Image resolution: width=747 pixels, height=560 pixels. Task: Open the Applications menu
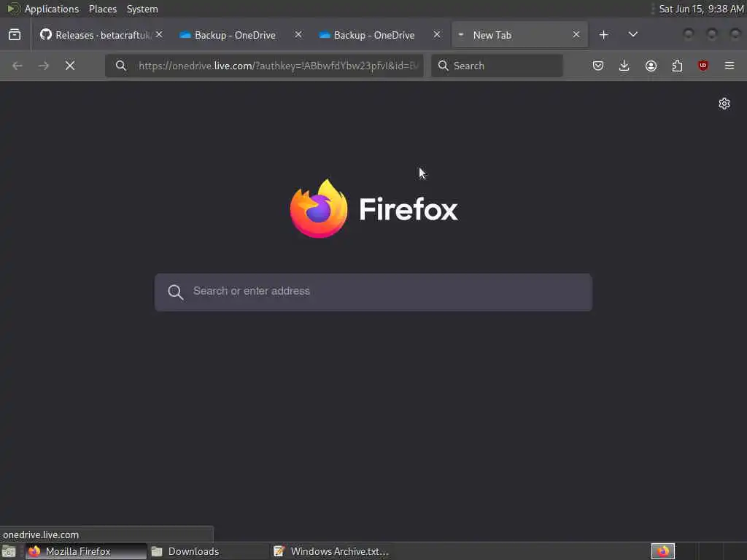tap(52, 9)
